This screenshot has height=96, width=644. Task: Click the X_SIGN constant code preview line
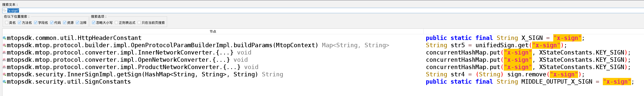click(505, 38)
